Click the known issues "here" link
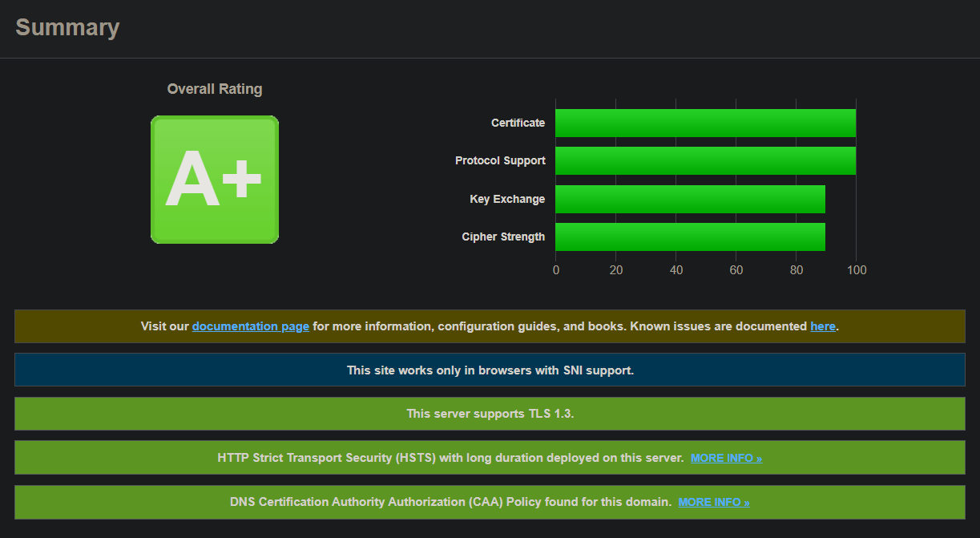This screenshot has width=980, height=538. (823, 326)
